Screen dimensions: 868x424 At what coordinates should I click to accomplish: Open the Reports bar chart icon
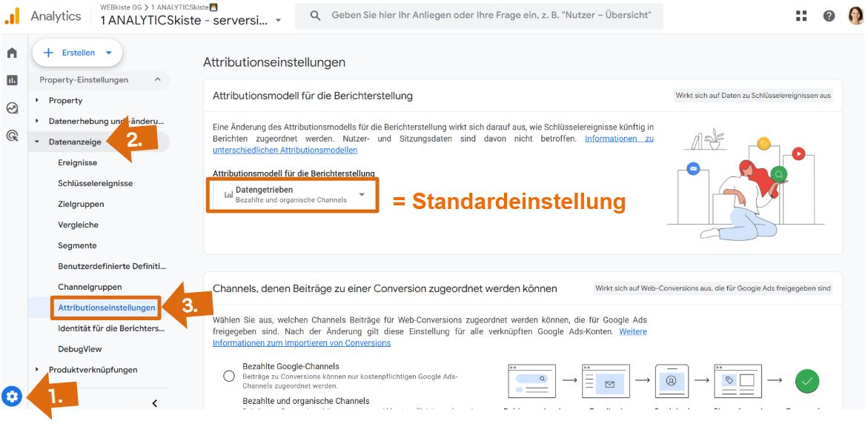click(x=12, y=80)
